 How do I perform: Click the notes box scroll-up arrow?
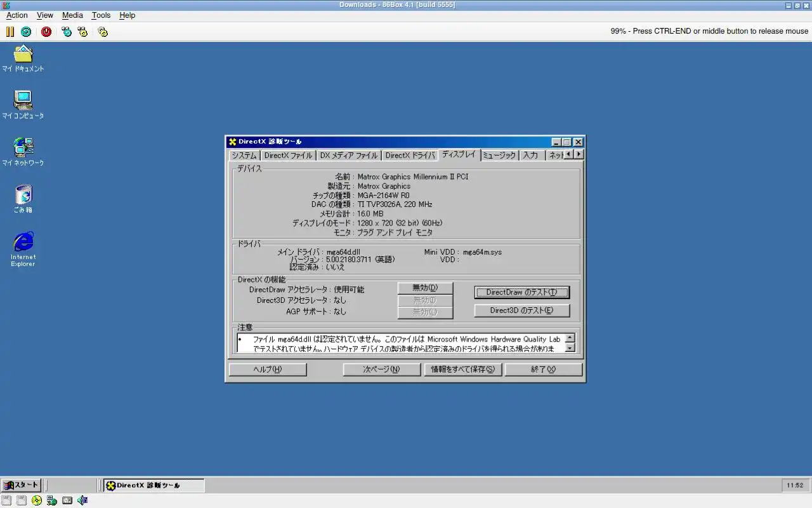[x=570, y=338]
